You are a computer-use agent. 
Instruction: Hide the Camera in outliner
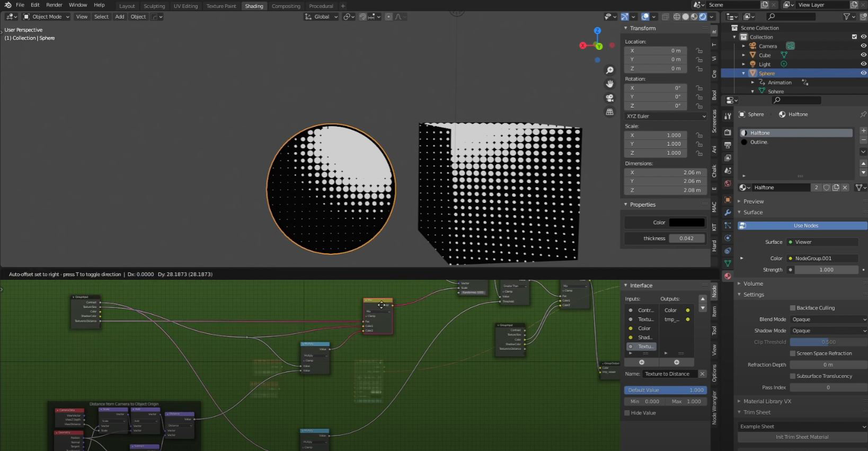tap(863, 46)
